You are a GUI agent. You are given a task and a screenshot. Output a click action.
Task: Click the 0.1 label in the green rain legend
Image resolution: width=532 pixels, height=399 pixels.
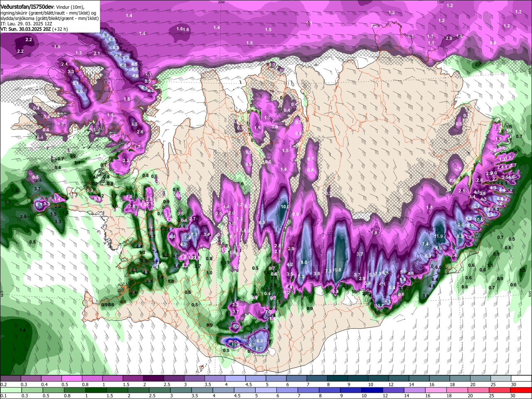click(3, 396)
